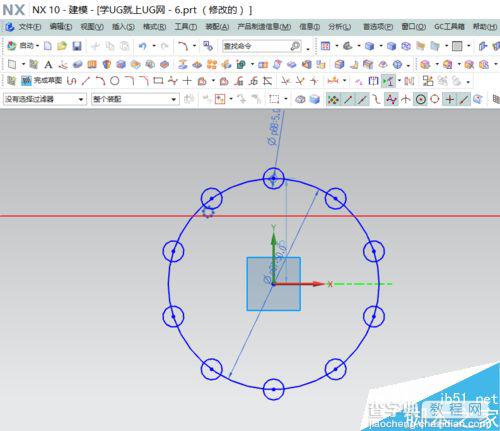Viewport: 500px width, 431px height.
Task: Click the Quick Extend icon
Action: click(x=300, y=81)
